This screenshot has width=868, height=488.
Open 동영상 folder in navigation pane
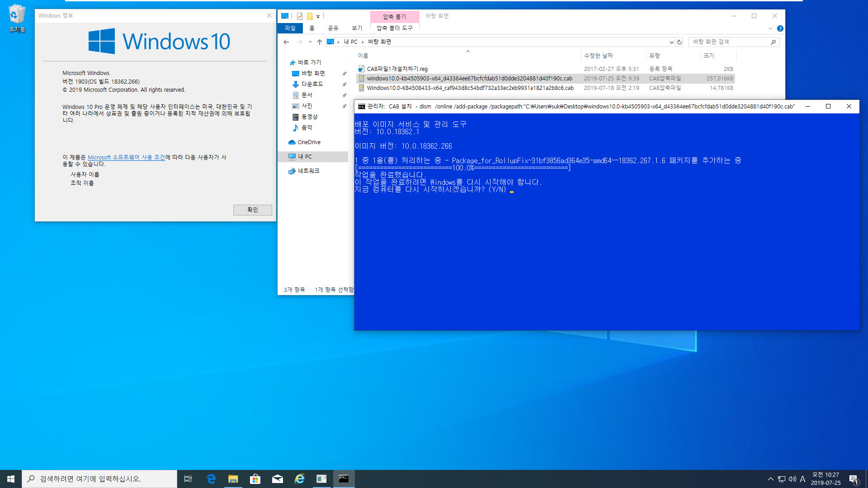tap(309, 117)
